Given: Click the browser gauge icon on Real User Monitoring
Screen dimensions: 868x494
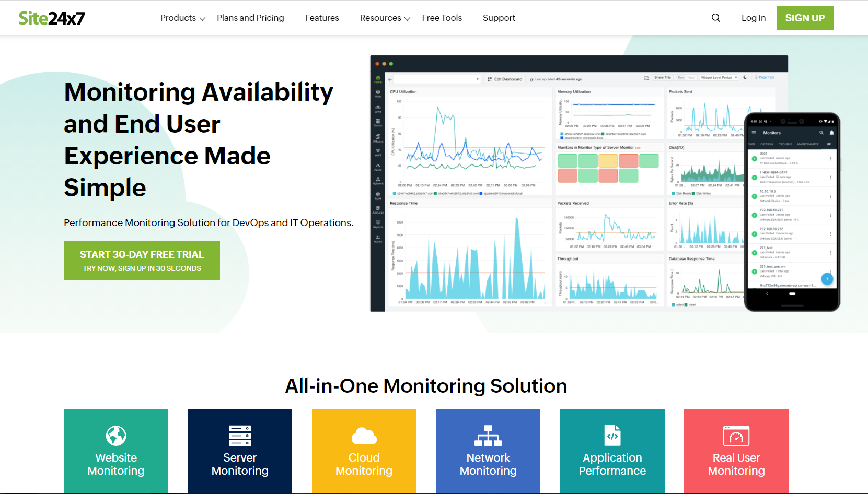Looking at the screenshot, I should pos(736,436).
